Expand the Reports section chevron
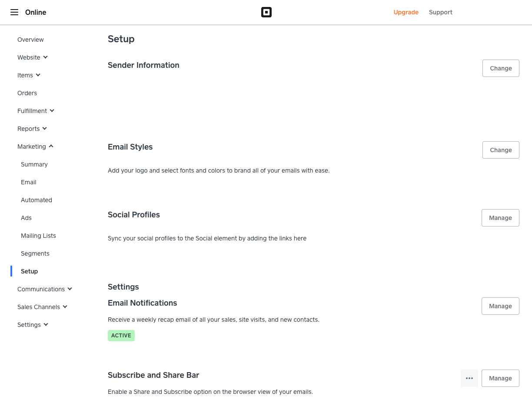The width and height of the screenshot is (532, 413). pyautogui.click(x=45, y=129)
